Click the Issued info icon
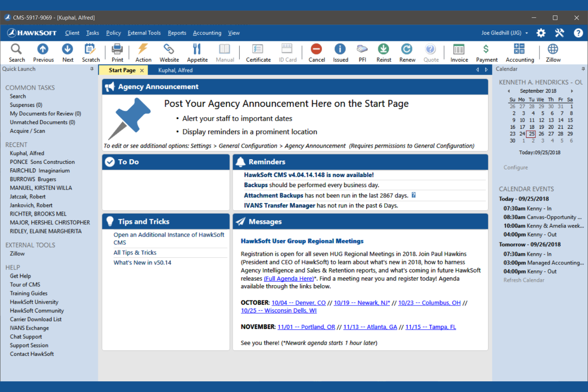The height and width of the screenshot is (392, 588). coord(340,53)
